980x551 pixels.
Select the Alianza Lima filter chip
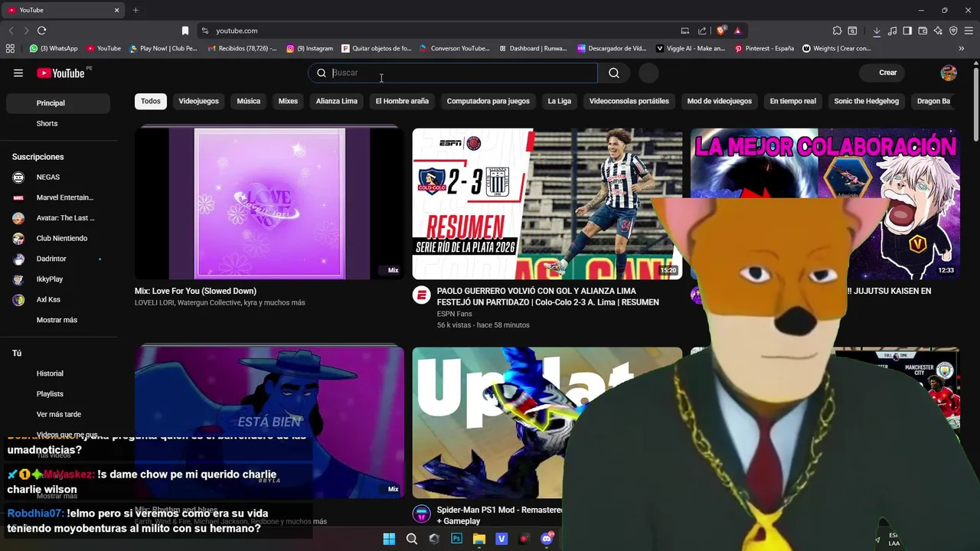[x=337, y=101]
